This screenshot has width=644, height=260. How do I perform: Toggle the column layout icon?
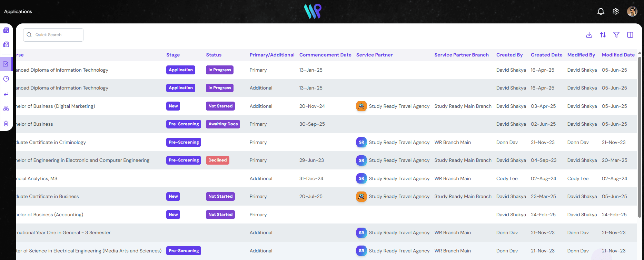point(630,35)
